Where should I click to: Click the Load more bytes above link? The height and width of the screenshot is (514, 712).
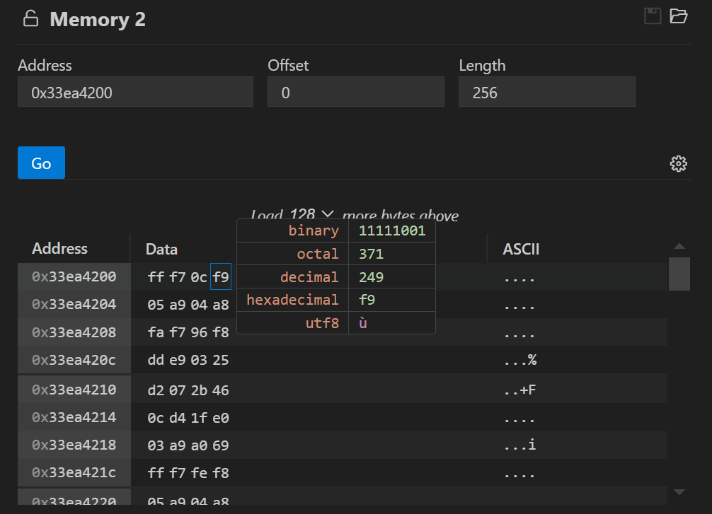[x=400, y=215]
